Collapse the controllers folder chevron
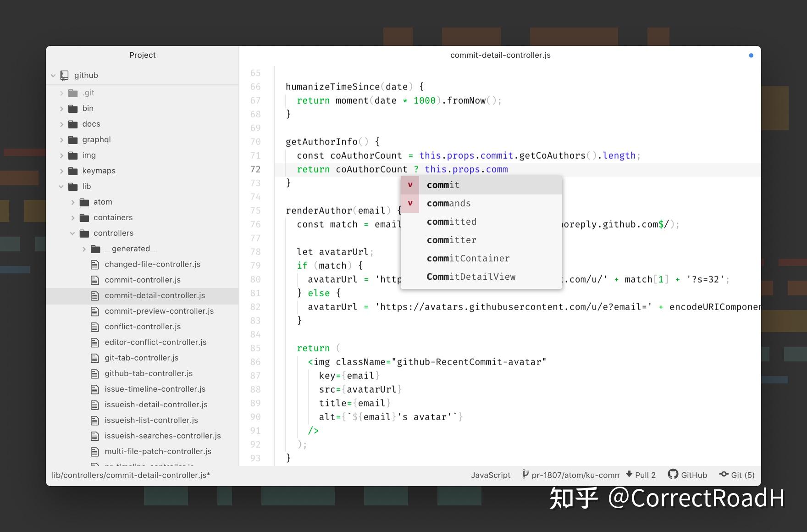 [x=72, y=233]
